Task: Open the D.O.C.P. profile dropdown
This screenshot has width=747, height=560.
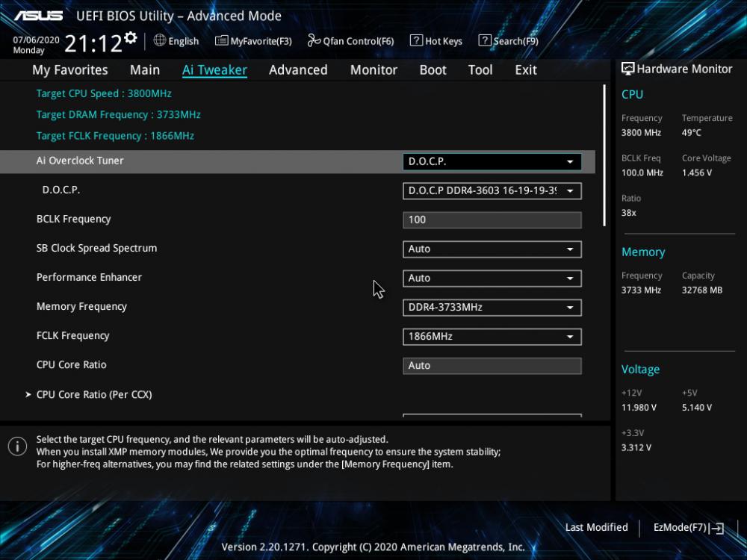Action: coord(492,191)
